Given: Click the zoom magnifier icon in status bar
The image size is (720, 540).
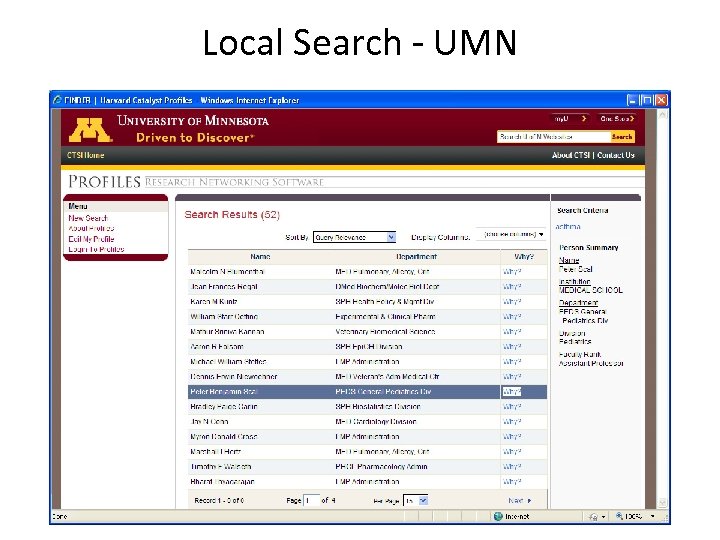Looking at the screenshot, I should click(x=619, y=516).
